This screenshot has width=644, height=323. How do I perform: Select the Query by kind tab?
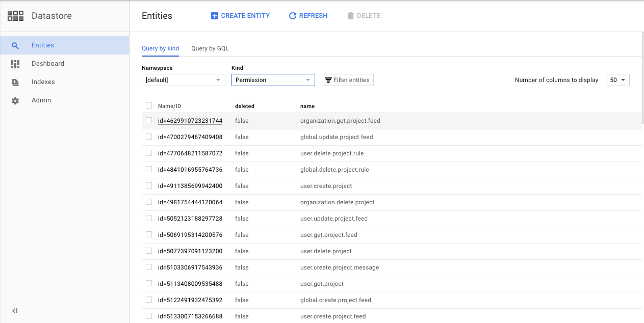pyautogui.click(x=160, y=48)
